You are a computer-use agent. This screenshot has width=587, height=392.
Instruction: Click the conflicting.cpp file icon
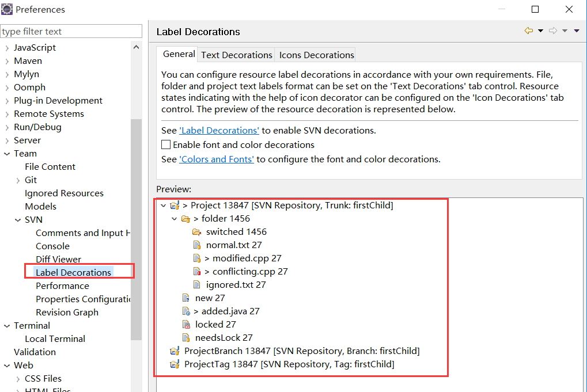click(x=197, y=272)
